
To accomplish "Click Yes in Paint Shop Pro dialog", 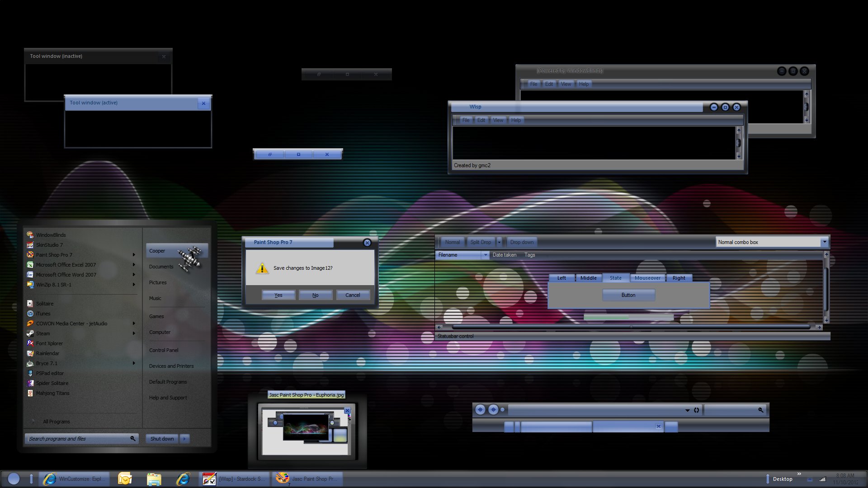I will [278, 295].
